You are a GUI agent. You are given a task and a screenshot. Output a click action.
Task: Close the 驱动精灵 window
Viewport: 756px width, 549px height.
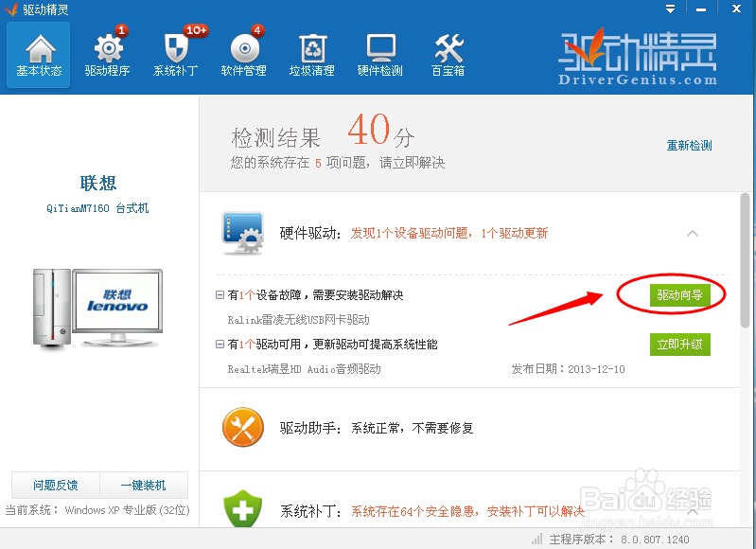tap(736, 9)
